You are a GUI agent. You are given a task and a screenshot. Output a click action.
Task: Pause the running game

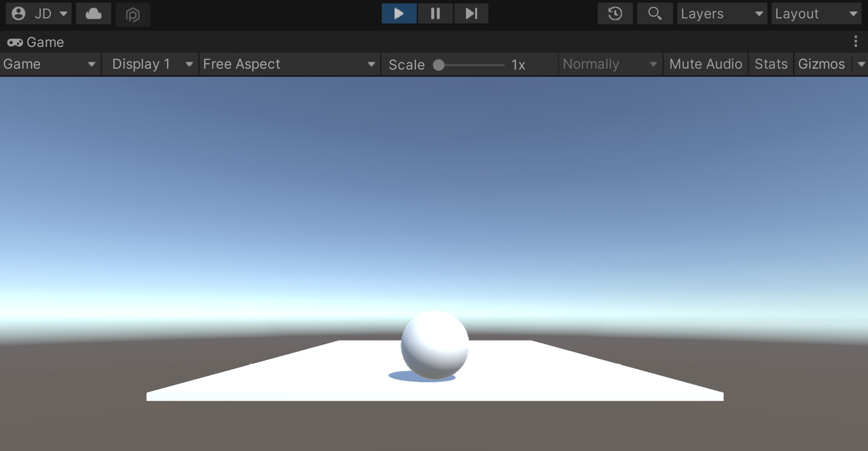click(435, 14)
